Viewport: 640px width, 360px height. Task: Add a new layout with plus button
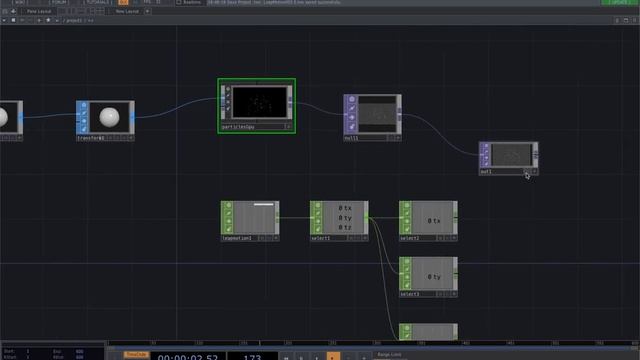point(147,11)
